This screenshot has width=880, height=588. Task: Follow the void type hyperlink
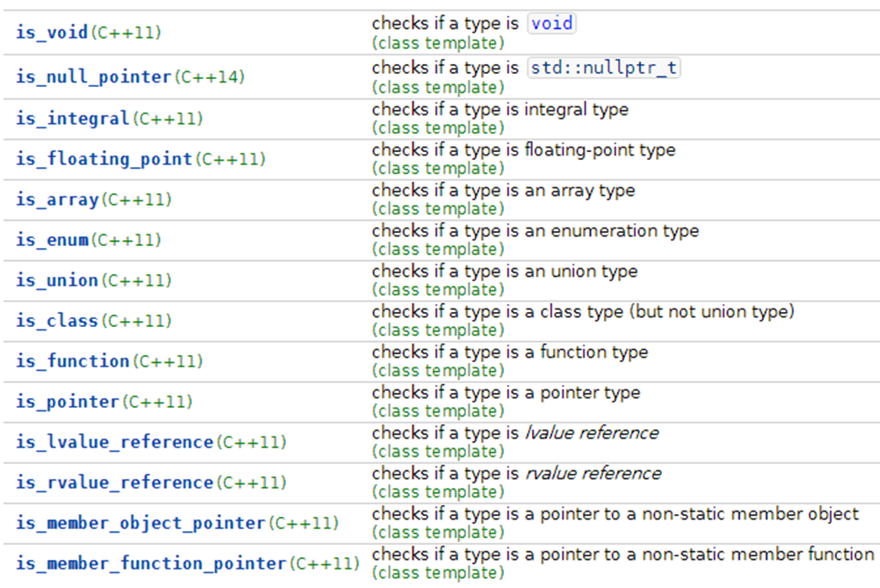click(551, 23)
